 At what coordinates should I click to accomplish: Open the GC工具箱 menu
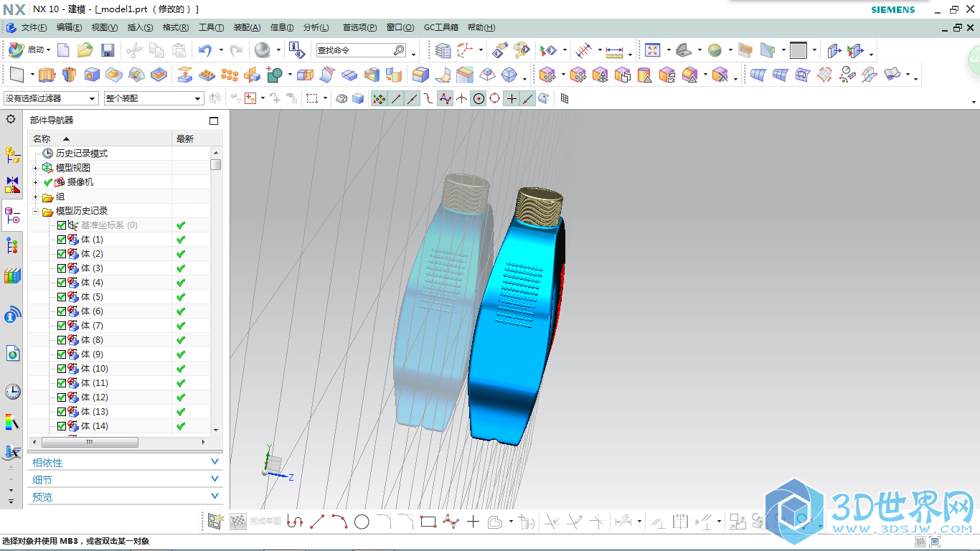point(440,27)
